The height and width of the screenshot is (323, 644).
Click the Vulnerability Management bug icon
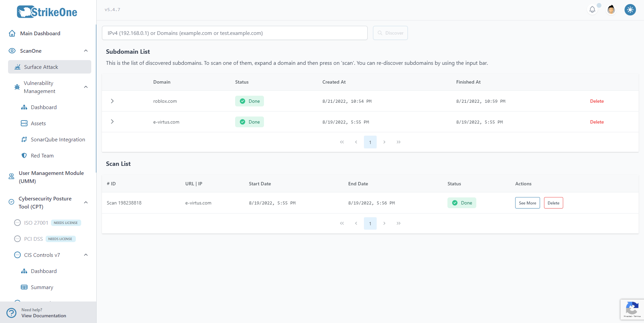[x=17, y=87]
